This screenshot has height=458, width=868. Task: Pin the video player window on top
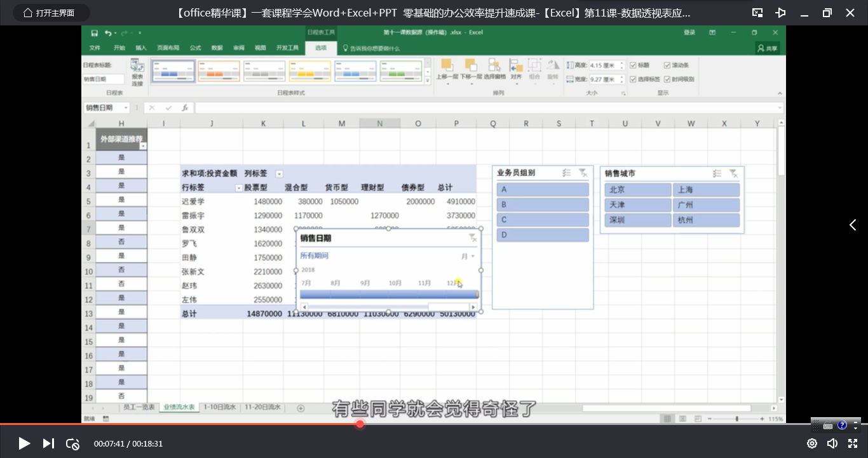781,13
